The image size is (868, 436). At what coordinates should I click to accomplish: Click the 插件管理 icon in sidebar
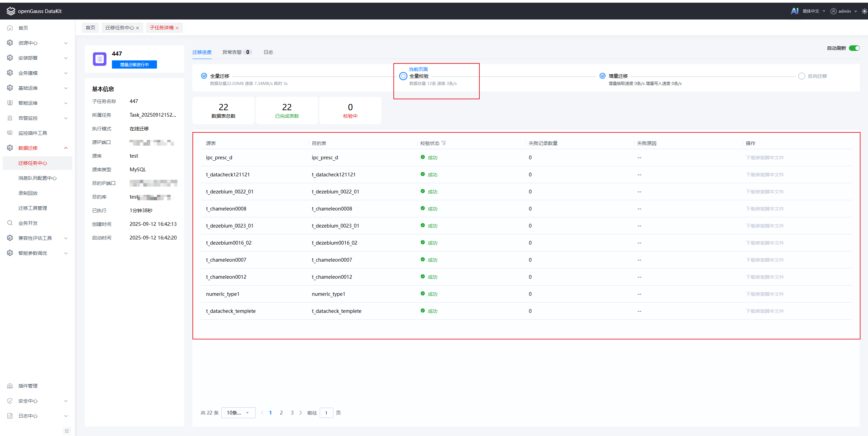[x=10, y=386]
